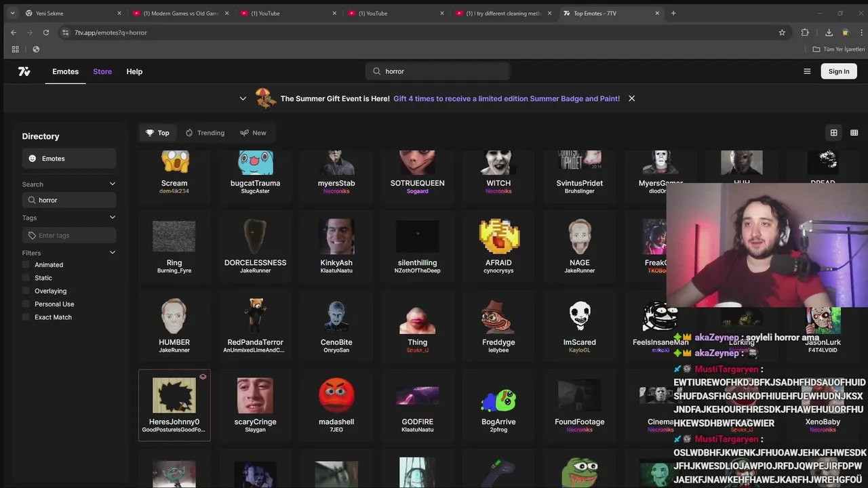
Task: Collapse the Tags section chevron
Action: click(x=113, y=217)
